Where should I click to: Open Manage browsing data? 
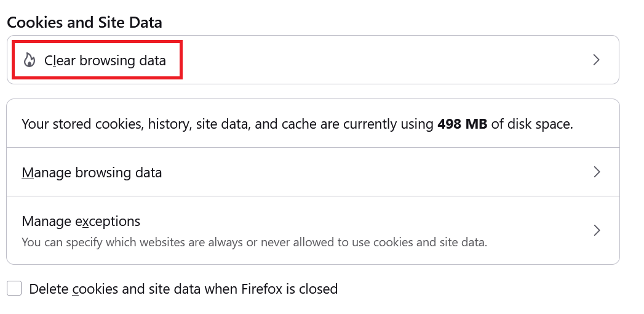92,172
